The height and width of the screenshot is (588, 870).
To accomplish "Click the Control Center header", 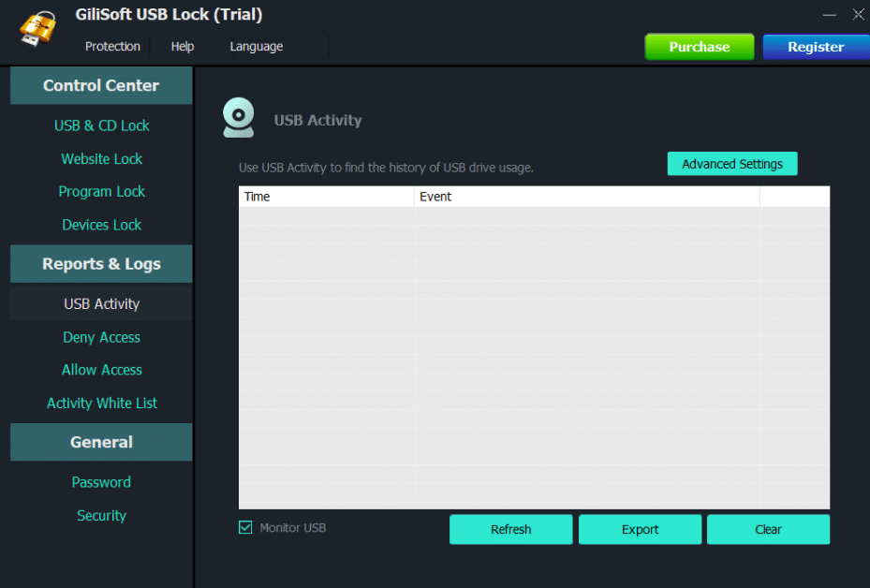I will (x=101, y=85).
